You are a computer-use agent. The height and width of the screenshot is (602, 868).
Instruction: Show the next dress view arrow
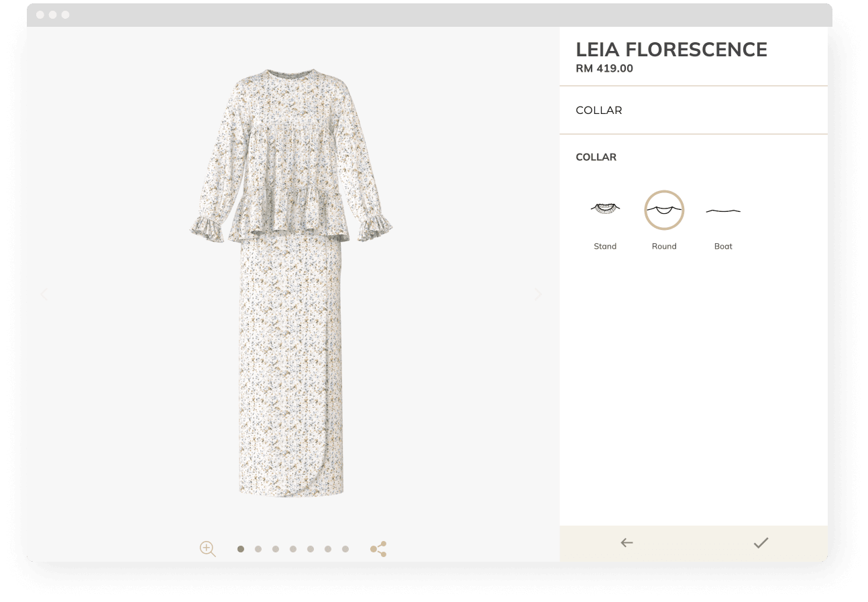point(538,294)
